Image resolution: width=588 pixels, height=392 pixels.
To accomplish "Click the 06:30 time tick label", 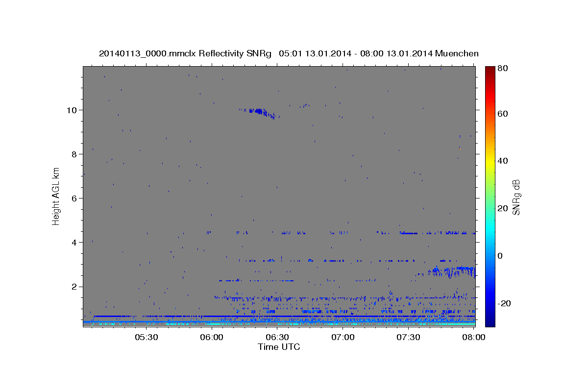I will click(x=277, y=337).
